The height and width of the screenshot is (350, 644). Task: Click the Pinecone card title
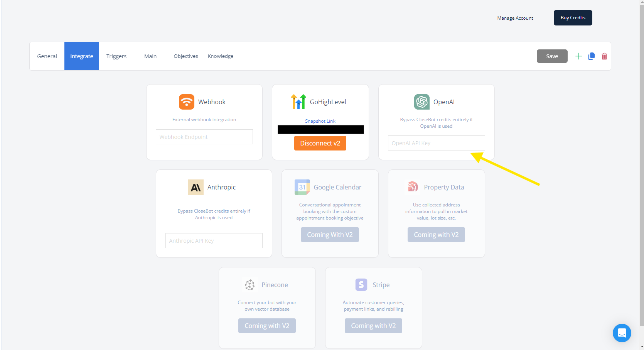tap(275, 285)
